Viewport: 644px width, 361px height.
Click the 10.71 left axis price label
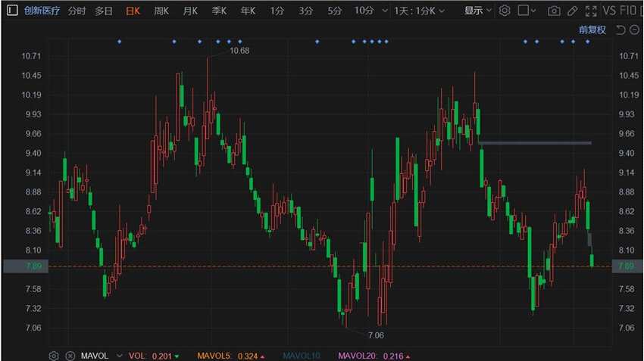pyautogui.click(x=31, y=56)
